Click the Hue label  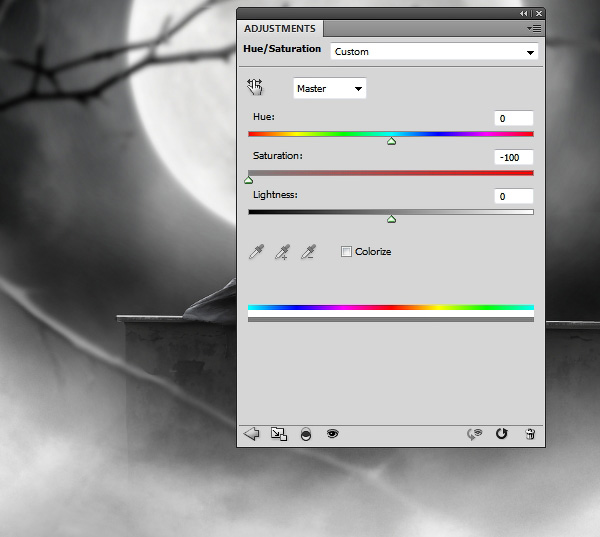click(x=264, y=117)
